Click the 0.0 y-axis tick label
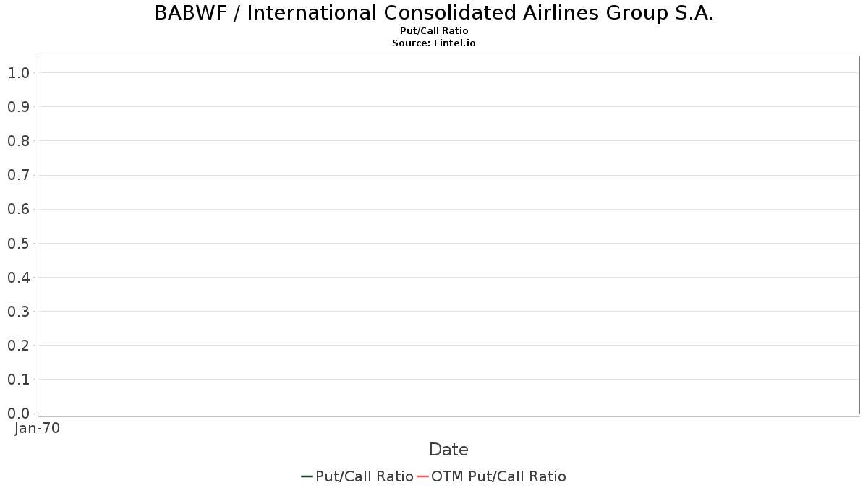The height and width of the screenshot is (488, 868). point(19,414)
